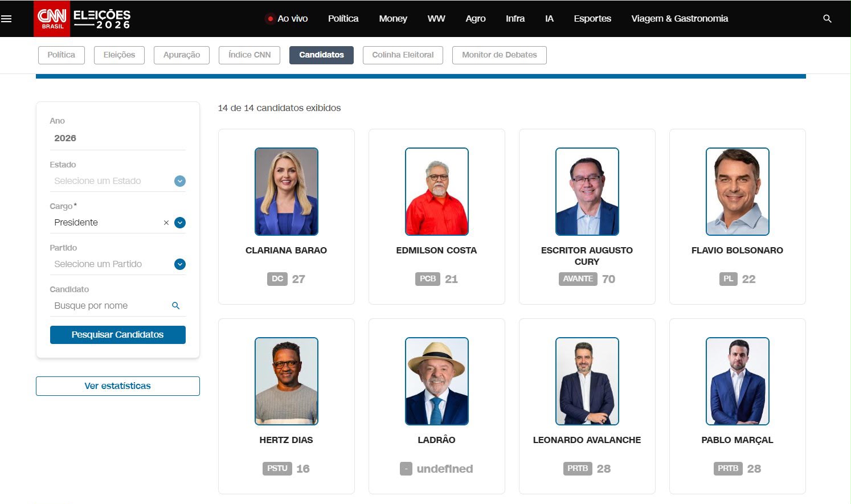Click the red Ao vivo live indicator

pyautogui.click(x=270, y=19)
